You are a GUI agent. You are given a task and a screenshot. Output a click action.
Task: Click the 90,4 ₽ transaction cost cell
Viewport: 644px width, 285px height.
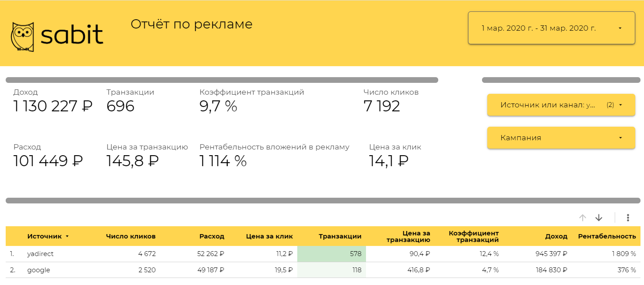420,254
